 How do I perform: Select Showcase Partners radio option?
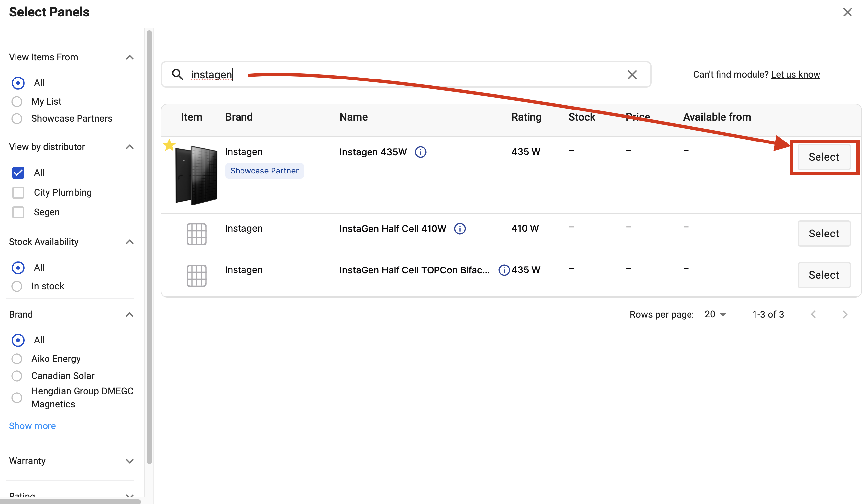(17, 119)
